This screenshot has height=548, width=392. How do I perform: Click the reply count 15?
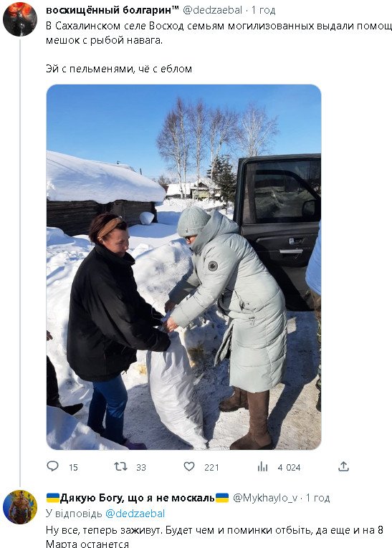click(x=73, y=467)
